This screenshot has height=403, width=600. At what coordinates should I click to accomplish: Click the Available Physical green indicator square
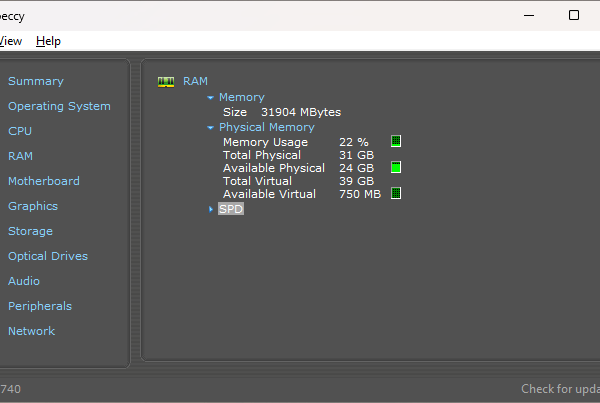pos(396,168)
